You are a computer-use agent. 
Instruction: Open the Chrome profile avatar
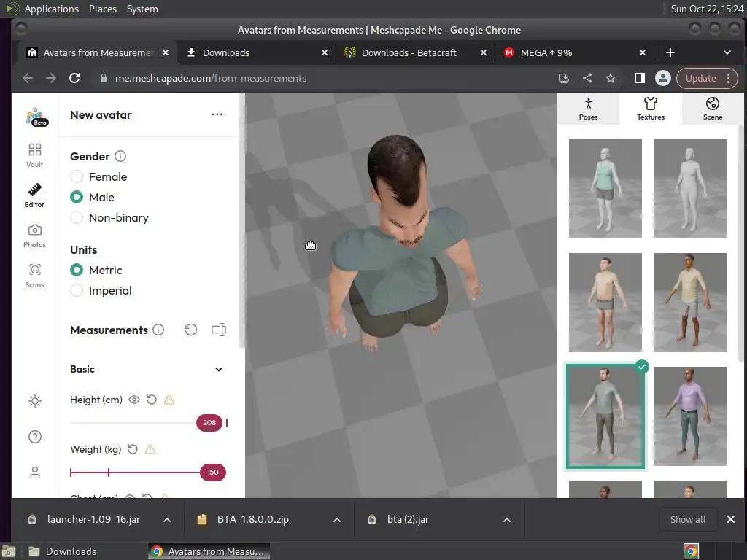click(x=662, y=78)
